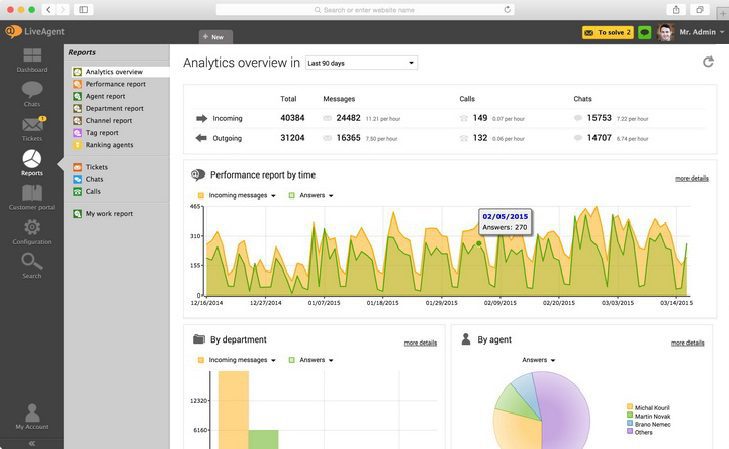Viewport: 729px width, 449px height.
Task: Select Ranking agents report
Action: coord(109,145)
